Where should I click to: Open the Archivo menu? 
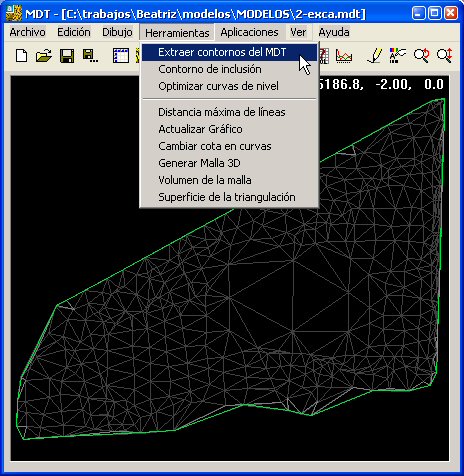tap(28, 32)
